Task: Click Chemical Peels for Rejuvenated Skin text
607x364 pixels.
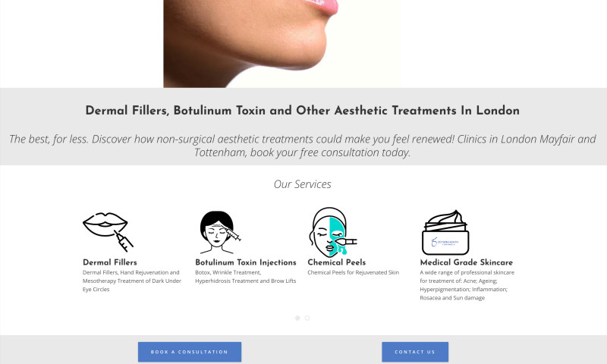Action: click(x=353, y=272)
